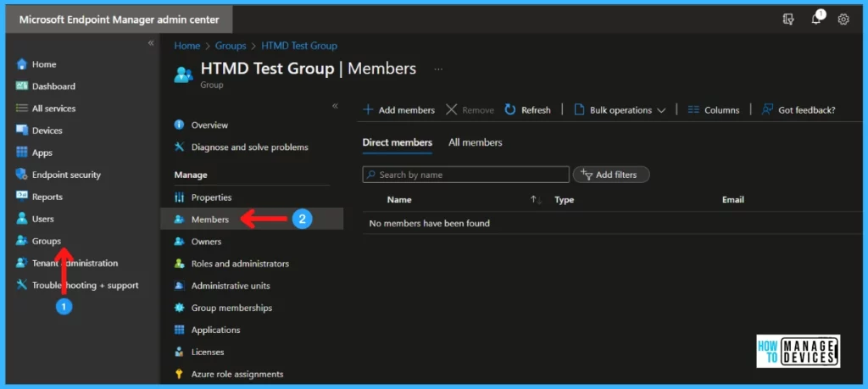The height and width of the screenshot is (389, 868).
Task: Click 'No members have been found' text
Action: tap(429, 223)
